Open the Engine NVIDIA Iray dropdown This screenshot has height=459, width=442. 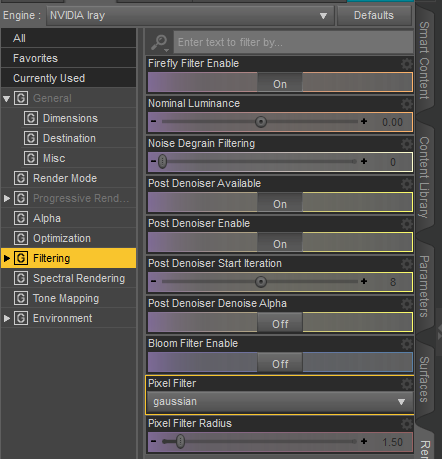[x=190, y=15]
